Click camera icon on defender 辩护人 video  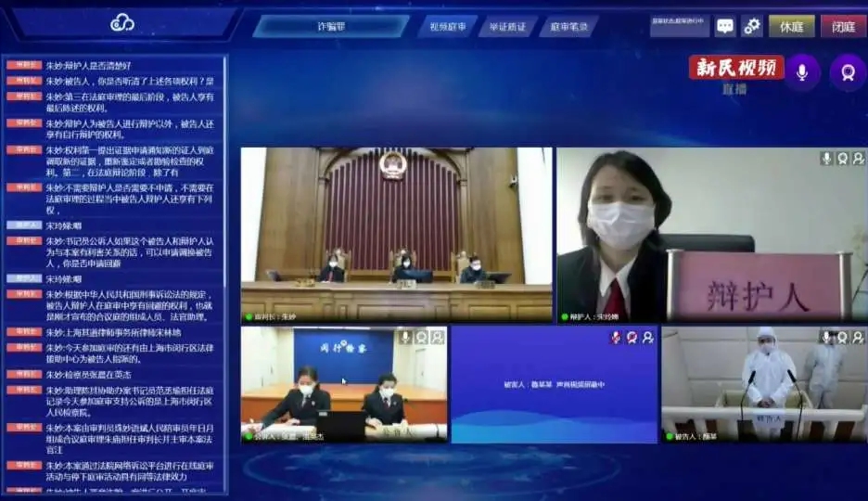coord(842,159)
